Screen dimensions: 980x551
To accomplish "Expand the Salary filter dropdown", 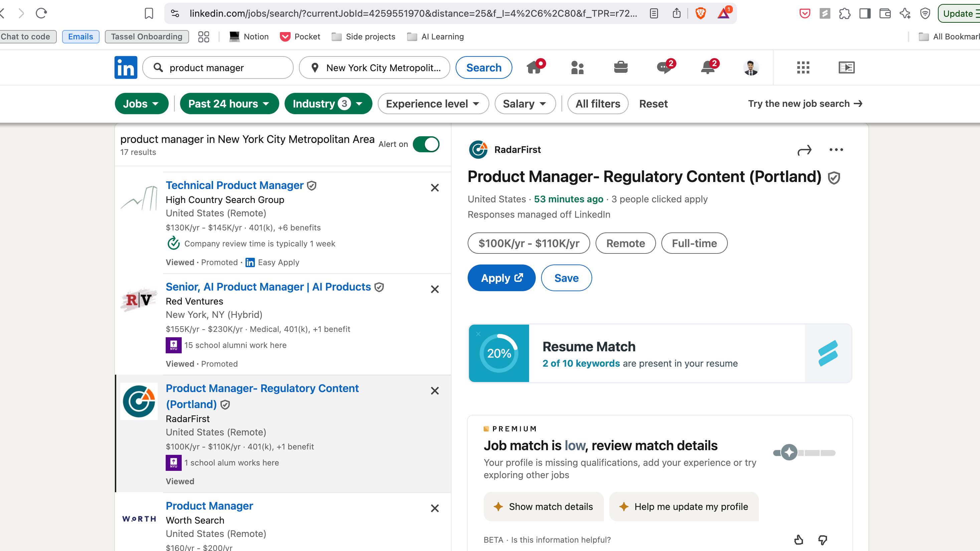I will (x=525, y=104).
